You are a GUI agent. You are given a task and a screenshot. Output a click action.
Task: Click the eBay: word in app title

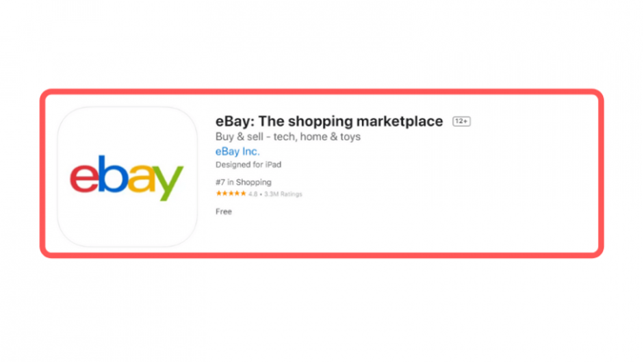pyautogui.click(x=235, y=121)
